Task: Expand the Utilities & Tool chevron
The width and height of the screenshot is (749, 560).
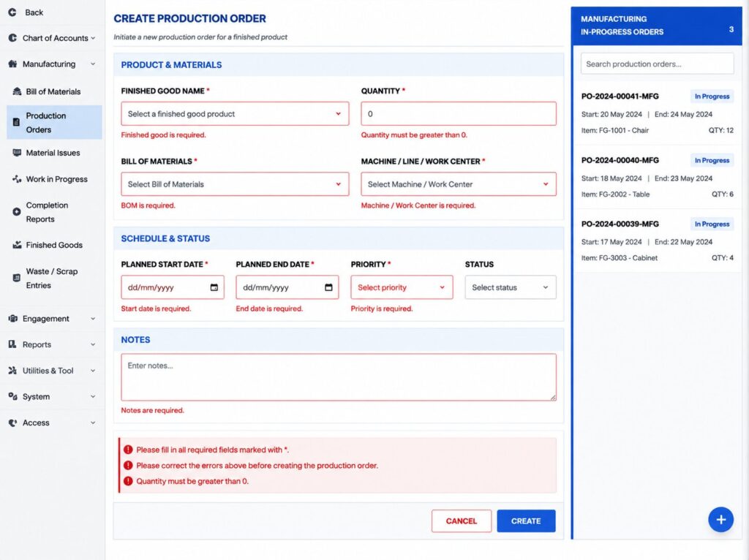Action: tap(93, 371)
